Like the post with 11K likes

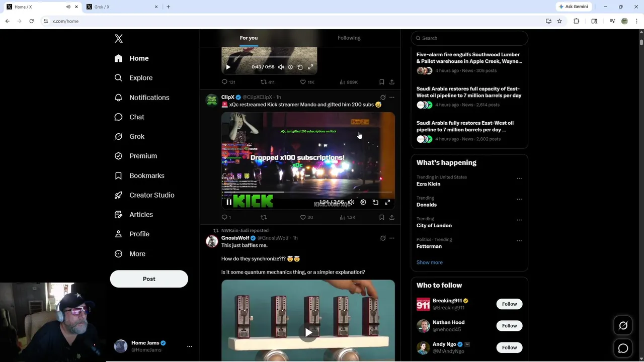tap(307, 82)
